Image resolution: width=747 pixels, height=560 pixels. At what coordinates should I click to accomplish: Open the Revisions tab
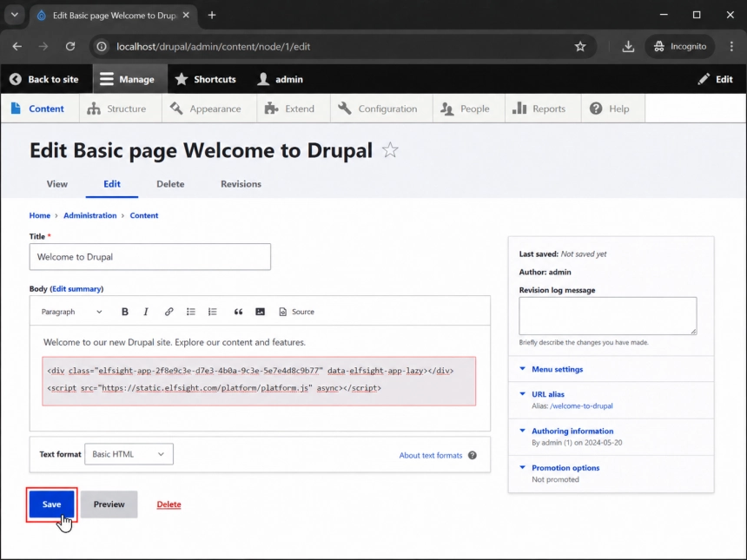[241, 184]
